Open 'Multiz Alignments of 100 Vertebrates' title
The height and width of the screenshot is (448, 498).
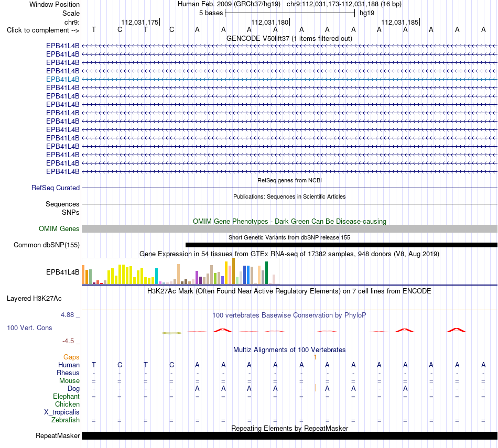pos(289,350)
